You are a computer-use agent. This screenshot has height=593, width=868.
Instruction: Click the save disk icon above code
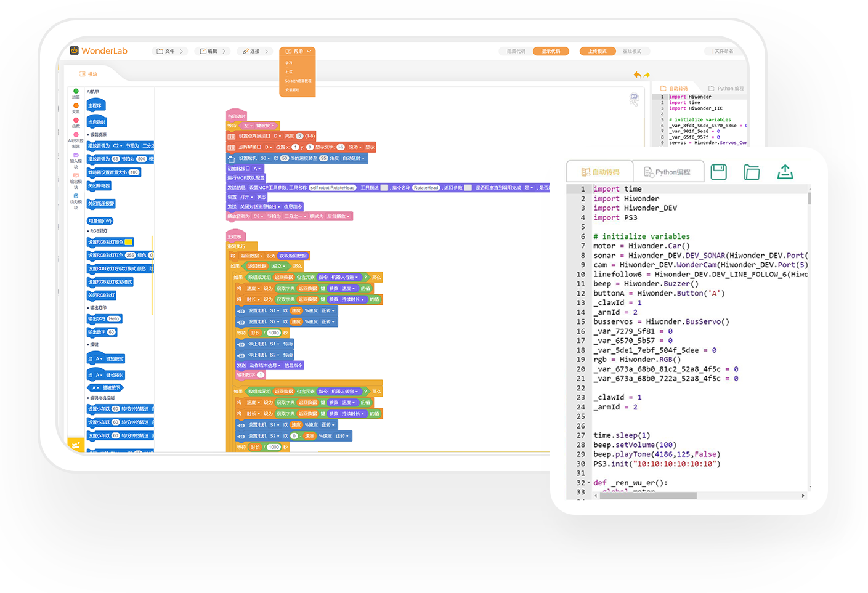point(718,172)
